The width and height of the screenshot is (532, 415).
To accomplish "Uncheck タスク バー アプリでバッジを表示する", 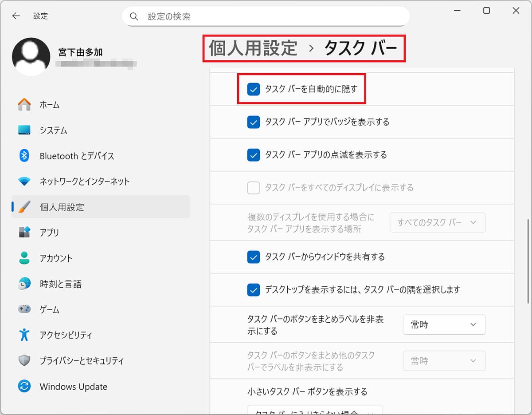I will pyautogui.click(x=254, y=122).
